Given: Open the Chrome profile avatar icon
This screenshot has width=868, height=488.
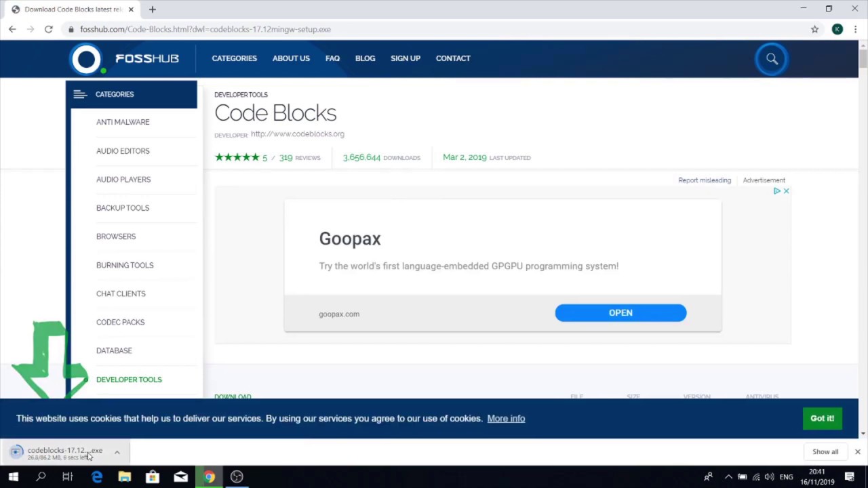Looking at the screenshot, I should [x=837, y=29].
